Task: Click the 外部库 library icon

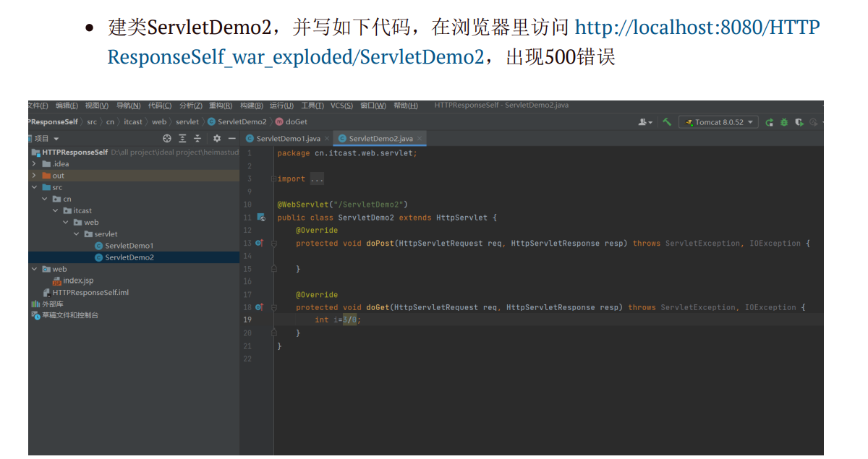Action: click(x=35, y=304)
